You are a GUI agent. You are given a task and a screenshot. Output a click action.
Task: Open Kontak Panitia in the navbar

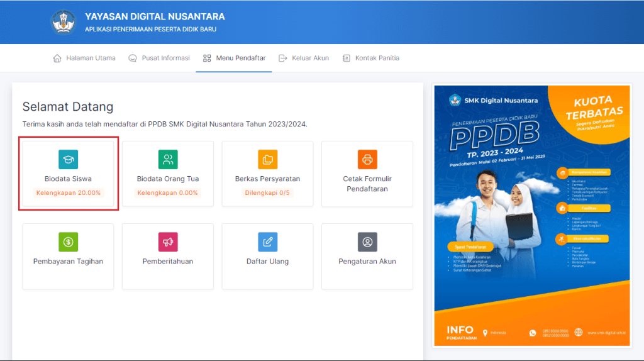[370, 58]
